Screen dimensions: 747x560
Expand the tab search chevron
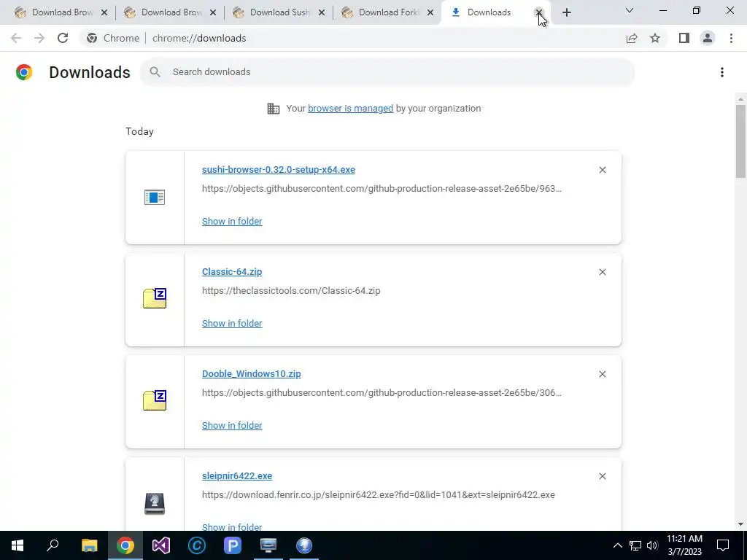tap(630, 10)
